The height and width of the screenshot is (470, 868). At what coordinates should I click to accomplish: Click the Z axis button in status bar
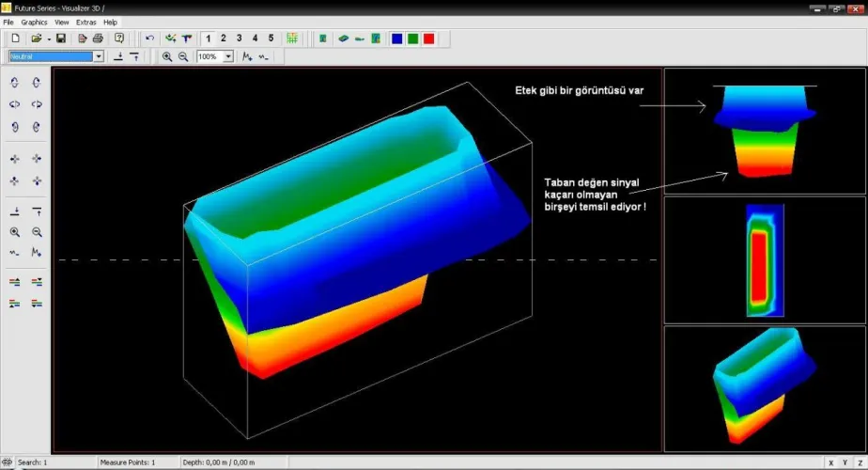point(858,462)
